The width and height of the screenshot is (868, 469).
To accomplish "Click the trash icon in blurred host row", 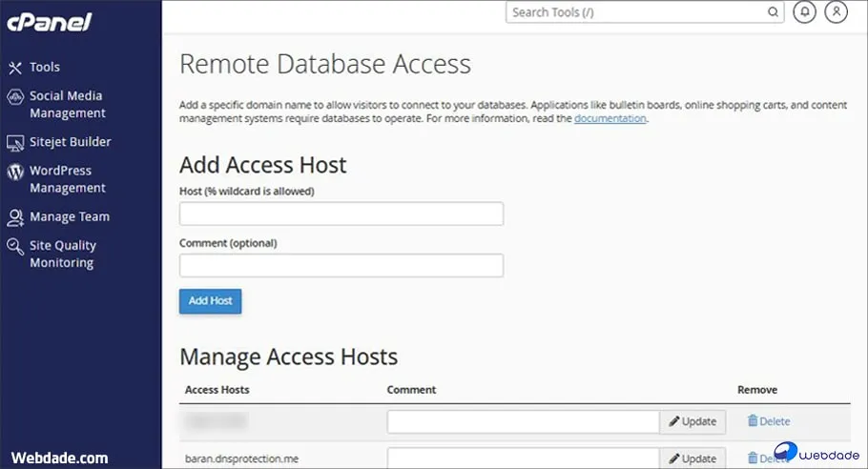I will (x=753, y=421).
